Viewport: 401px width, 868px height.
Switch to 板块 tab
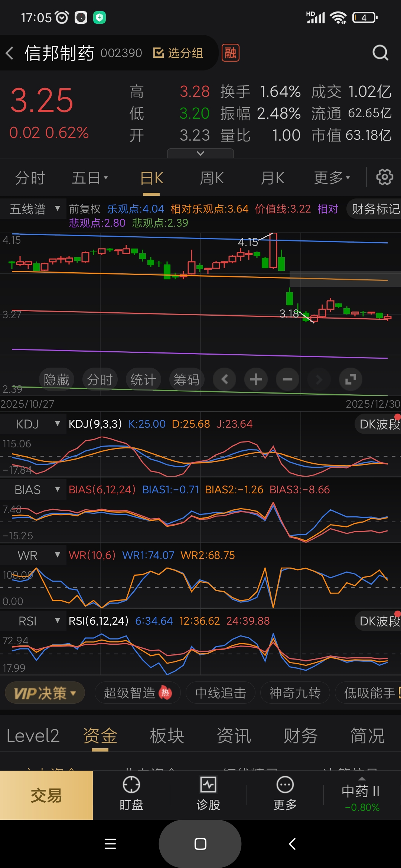tap(167, 736)
